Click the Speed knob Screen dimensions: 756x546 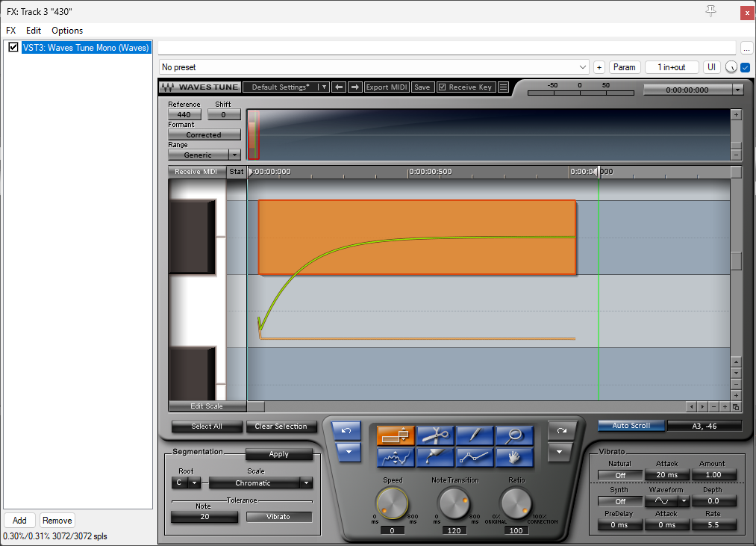[x=392, y=503]
